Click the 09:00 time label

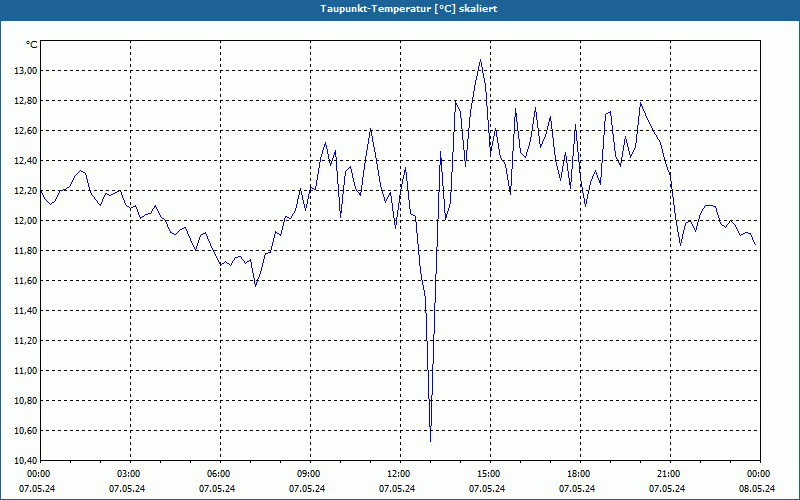pyautogui.click(x=310, y=474)
